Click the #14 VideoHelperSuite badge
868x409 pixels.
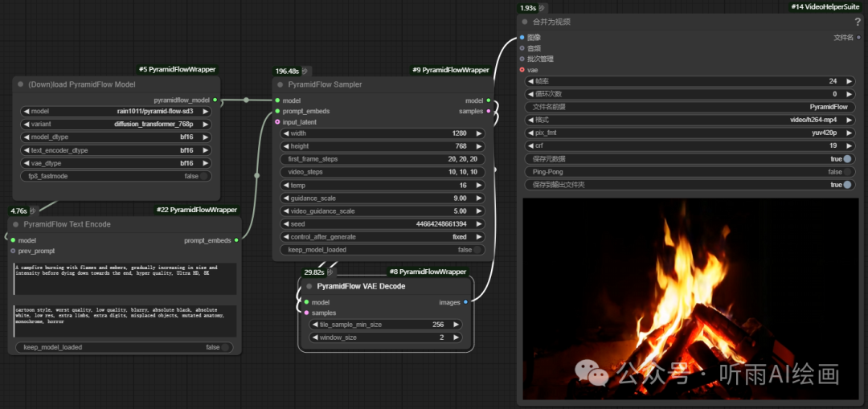(x=826, y=6)
